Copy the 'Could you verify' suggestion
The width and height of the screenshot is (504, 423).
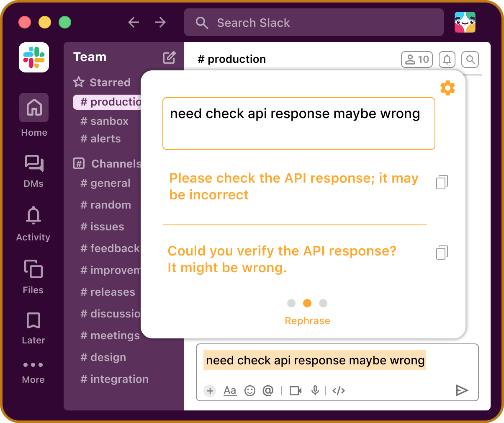pyautogui.click(x=442, y=252)
